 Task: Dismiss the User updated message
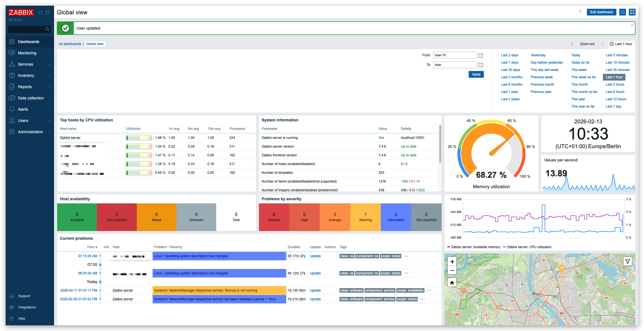632,25
